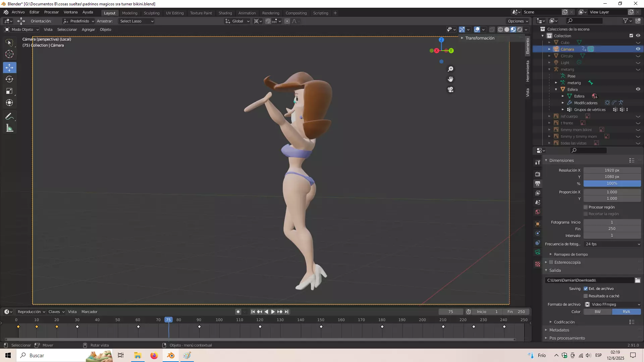
Task: Enable Resultado a caché checkbox
Action: pos(586,296)
